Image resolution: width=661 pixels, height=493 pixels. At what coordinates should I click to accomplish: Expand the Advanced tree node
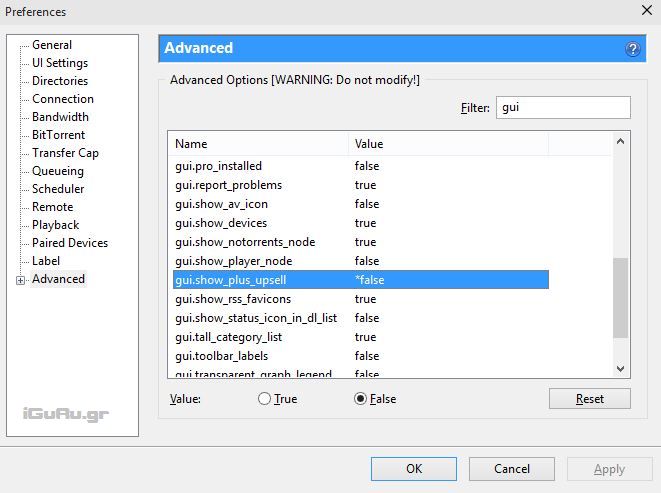pos(20,280)
